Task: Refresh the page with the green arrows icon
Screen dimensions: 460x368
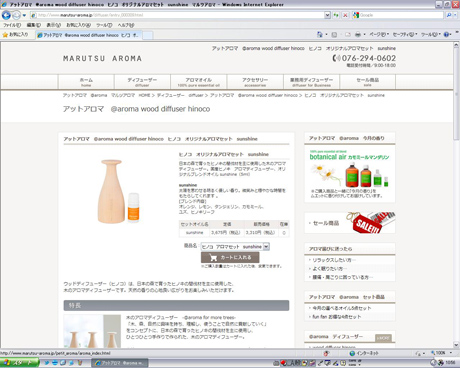Action: click(336, 15)
